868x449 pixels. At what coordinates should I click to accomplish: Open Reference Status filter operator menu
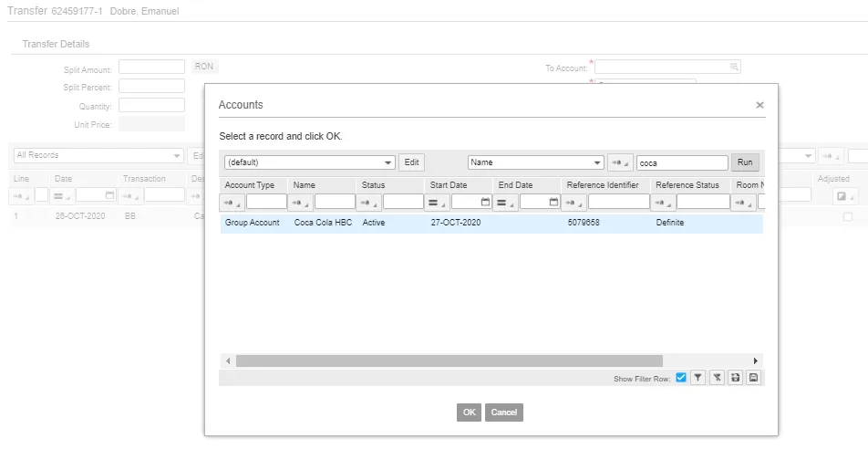(663, 203)
